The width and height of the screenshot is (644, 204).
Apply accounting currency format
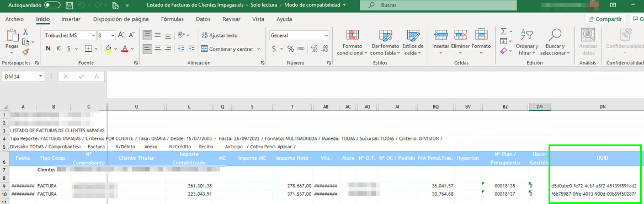point(274,49)
